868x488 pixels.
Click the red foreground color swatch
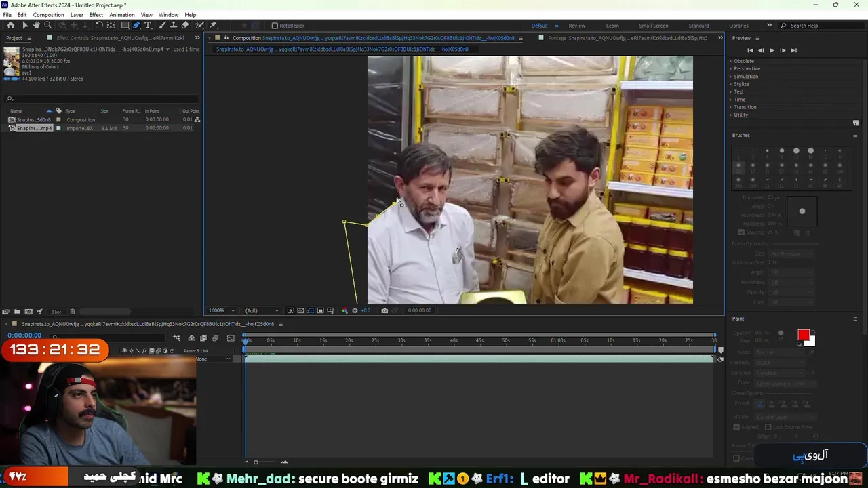(x=804, y=335)
